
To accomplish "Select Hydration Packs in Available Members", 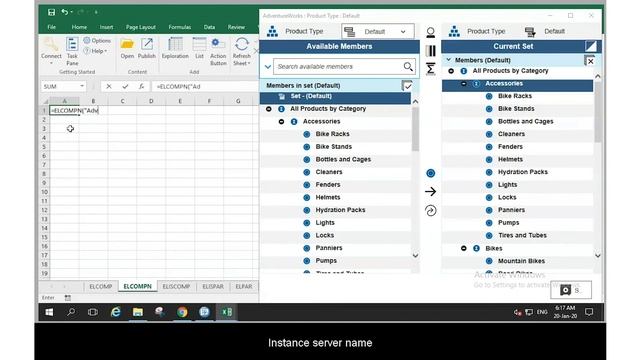I will 340,210.
